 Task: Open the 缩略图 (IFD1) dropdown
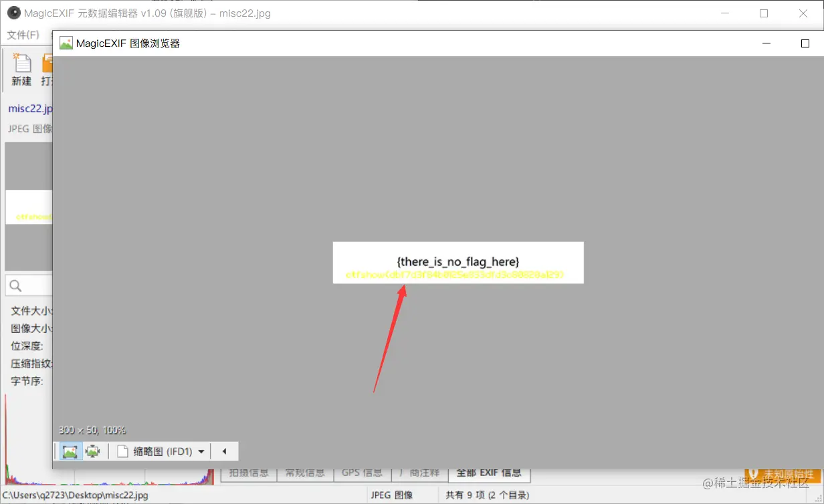click(161, 451)
